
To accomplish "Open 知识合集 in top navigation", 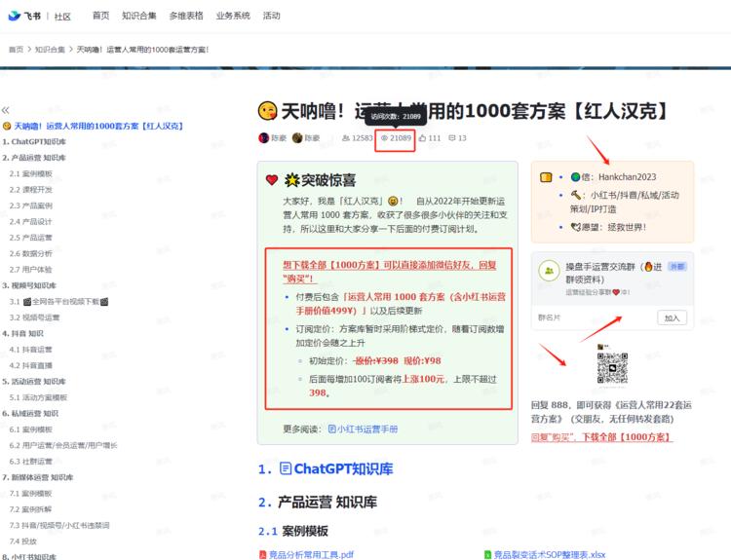I will [139, 16].
